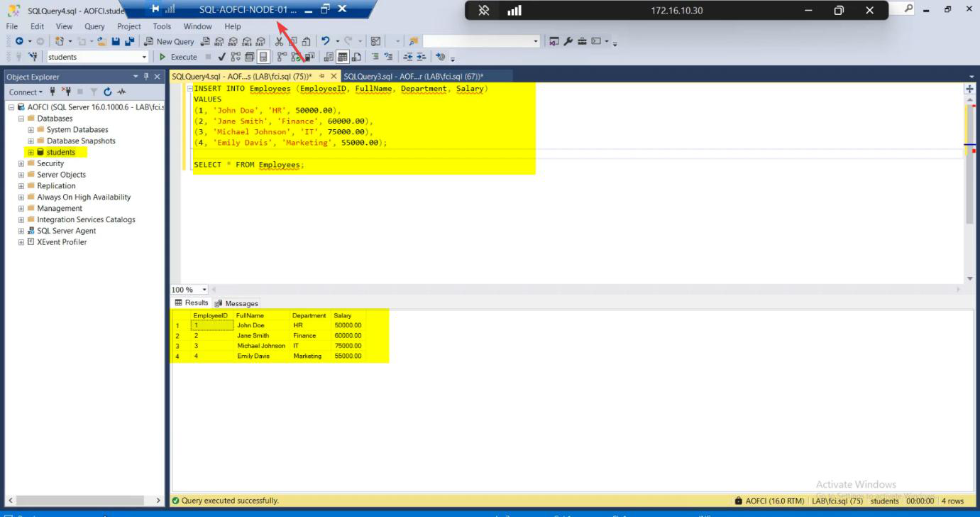Viewport: 980px width, 517px height.
Task: Select the Results tab
Action: point(192,303)
